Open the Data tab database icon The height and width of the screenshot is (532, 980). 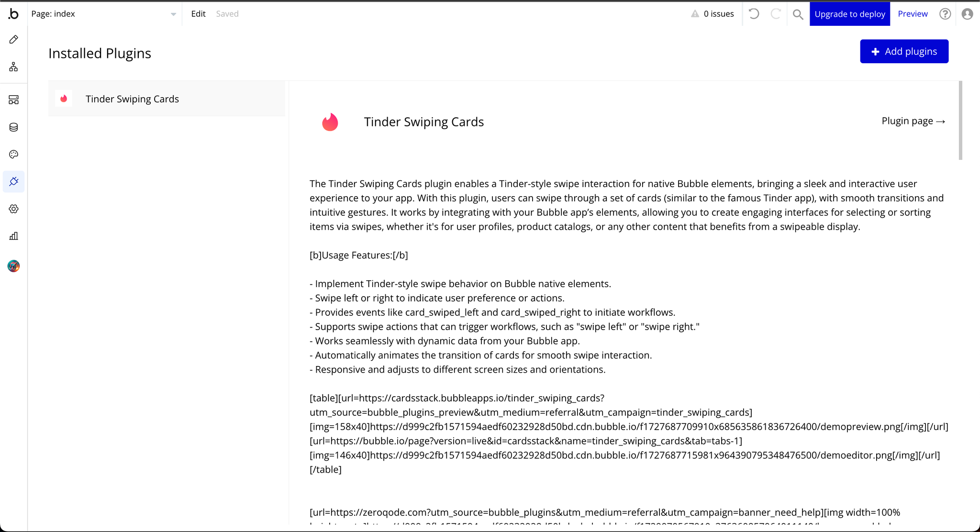pyautogui.click(x=13, y=127)
